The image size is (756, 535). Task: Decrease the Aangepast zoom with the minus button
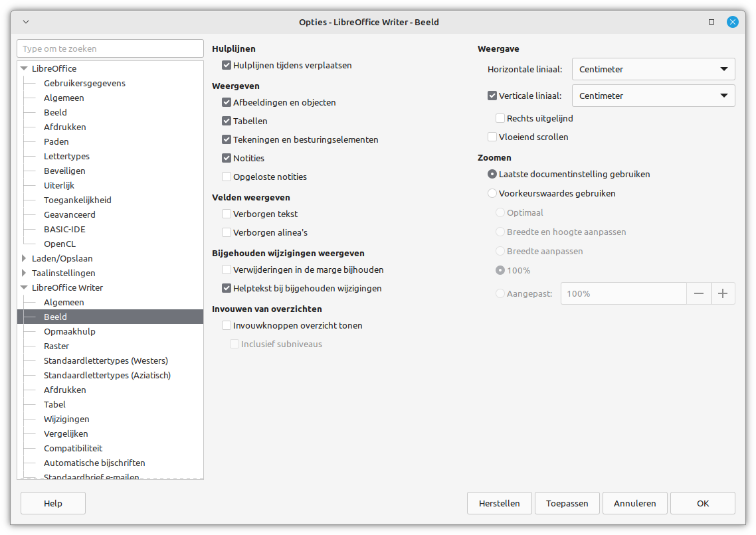point(699,293)
